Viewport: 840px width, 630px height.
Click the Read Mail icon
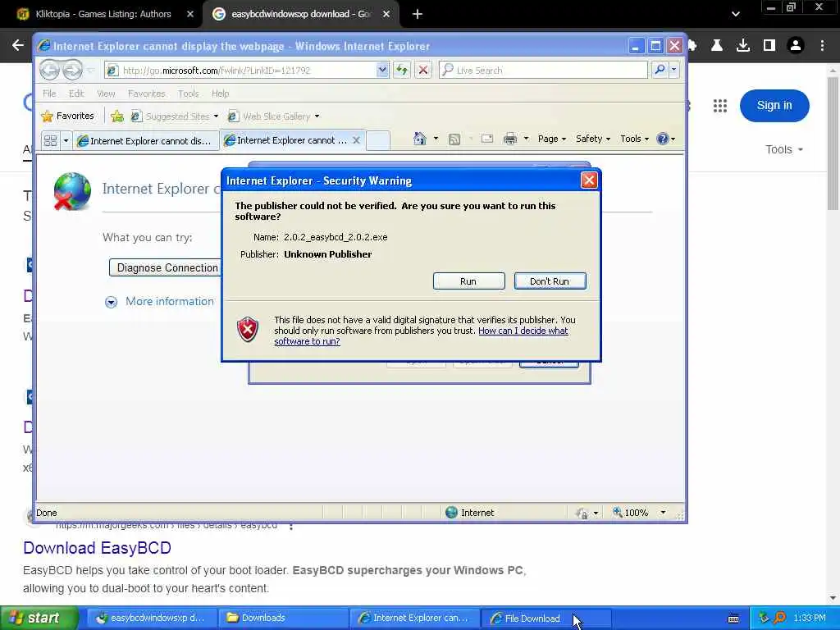(487, 139)
